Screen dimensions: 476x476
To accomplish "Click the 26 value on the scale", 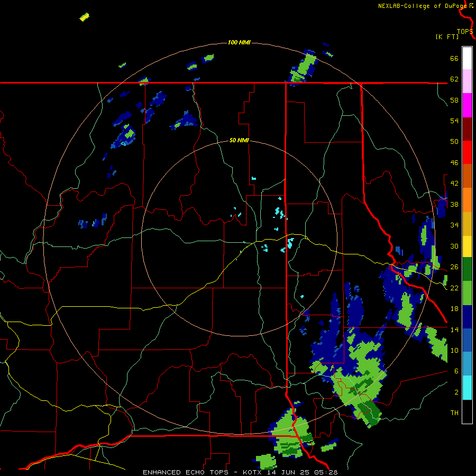I will 454,267.
